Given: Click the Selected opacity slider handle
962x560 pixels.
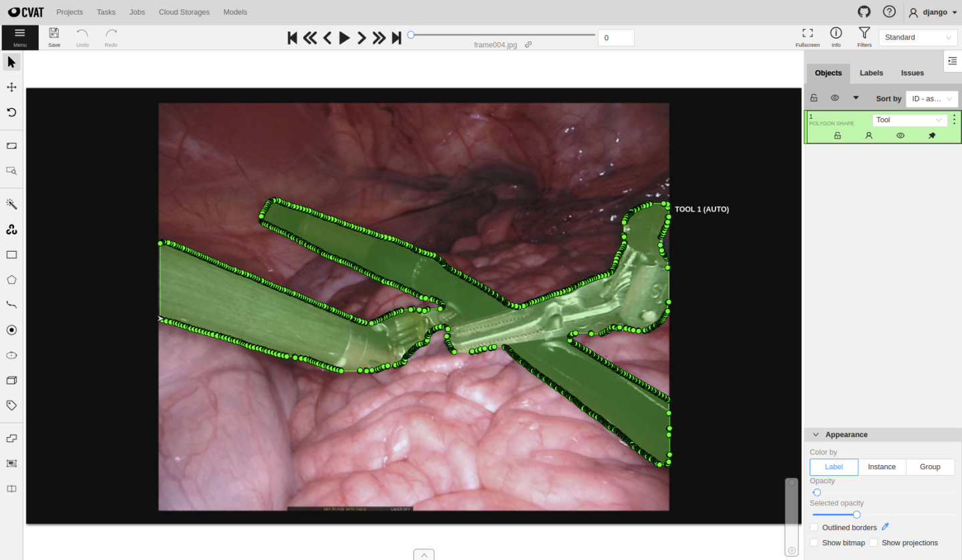Looking at the screenshot, I should point(856,515).
